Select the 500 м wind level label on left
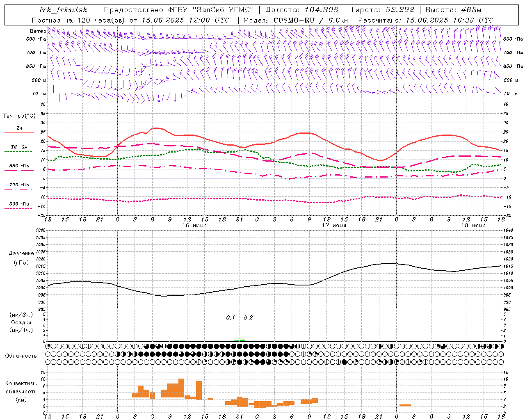Viewport: 525px width, 420px height. [39, 80]
